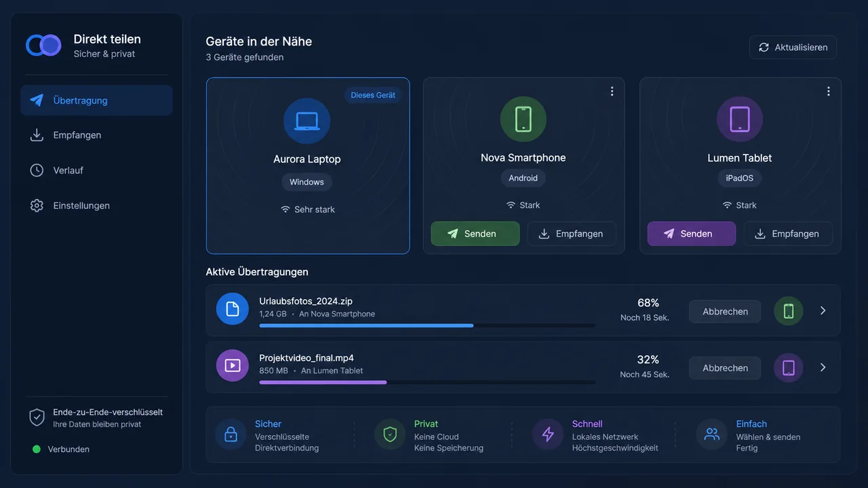Open Verlauf in the sidebar
868x488 pixels.
point(96,171)
